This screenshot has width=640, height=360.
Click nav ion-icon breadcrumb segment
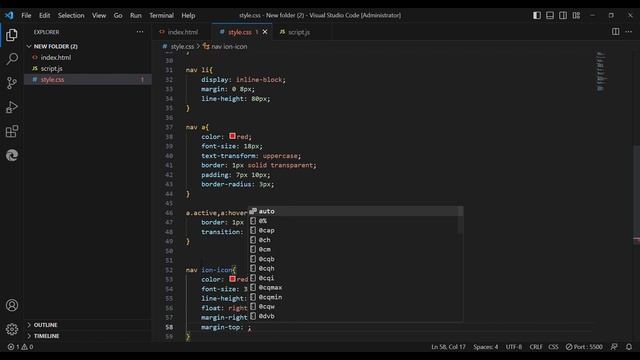[229, 47]
